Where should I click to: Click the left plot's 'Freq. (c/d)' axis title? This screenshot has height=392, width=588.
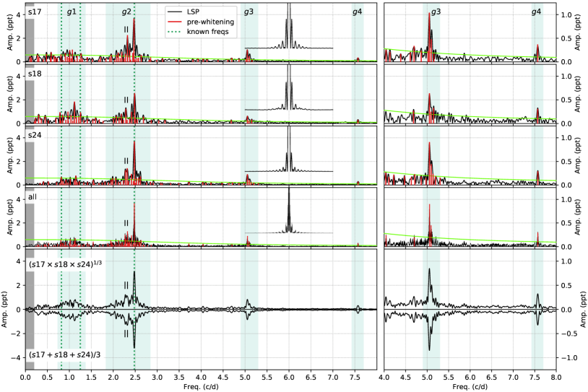pos(201,386)
